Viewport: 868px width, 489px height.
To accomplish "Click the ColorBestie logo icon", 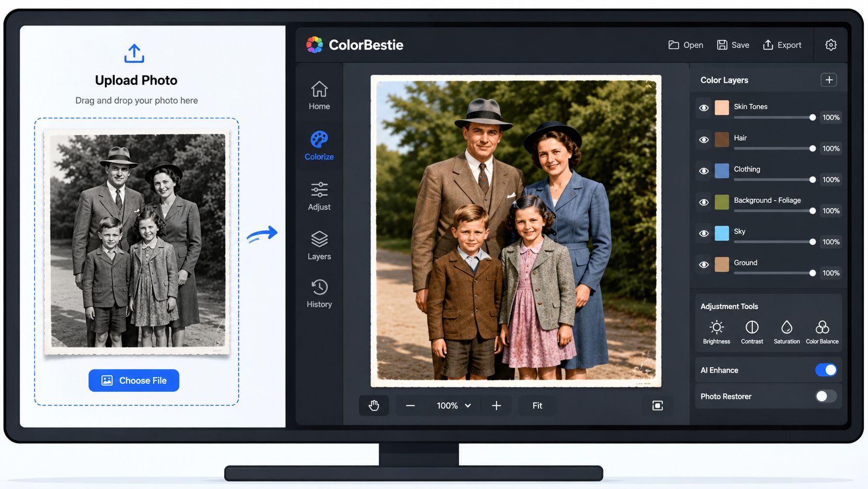I will click(x=315, y=45).
